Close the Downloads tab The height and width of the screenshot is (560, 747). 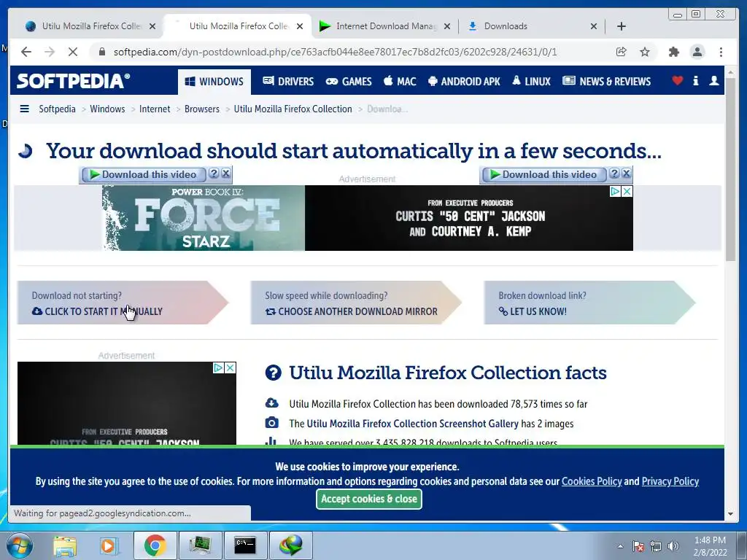(594, 26)
